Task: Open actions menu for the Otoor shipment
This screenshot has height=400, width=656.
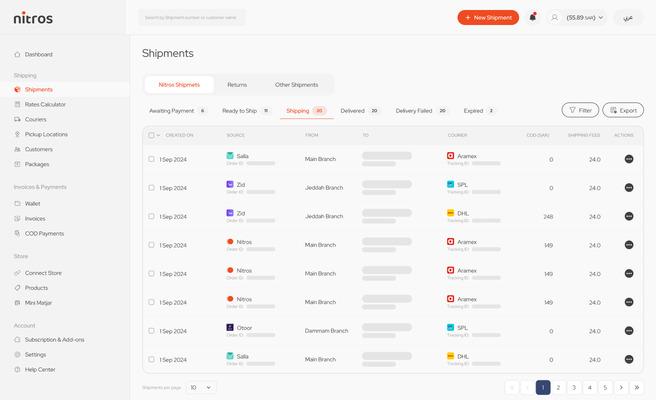Action: (x=628, y=331)
